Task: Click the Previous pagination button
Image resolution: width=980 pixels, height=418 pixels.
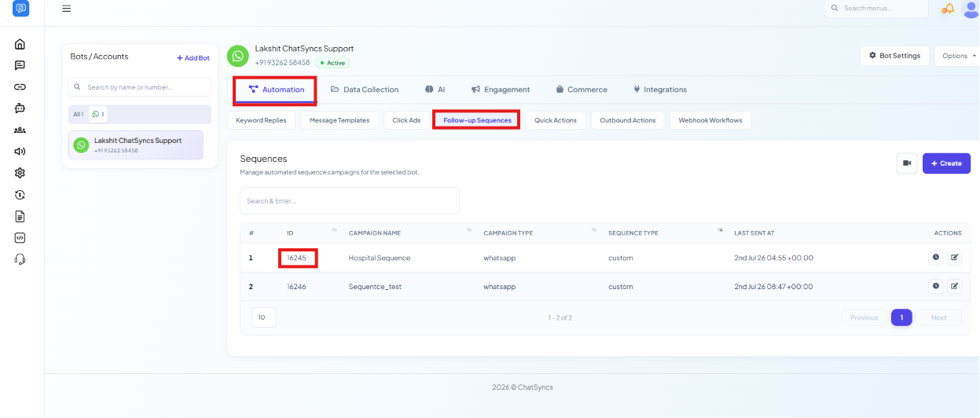Action: point(864,317)
